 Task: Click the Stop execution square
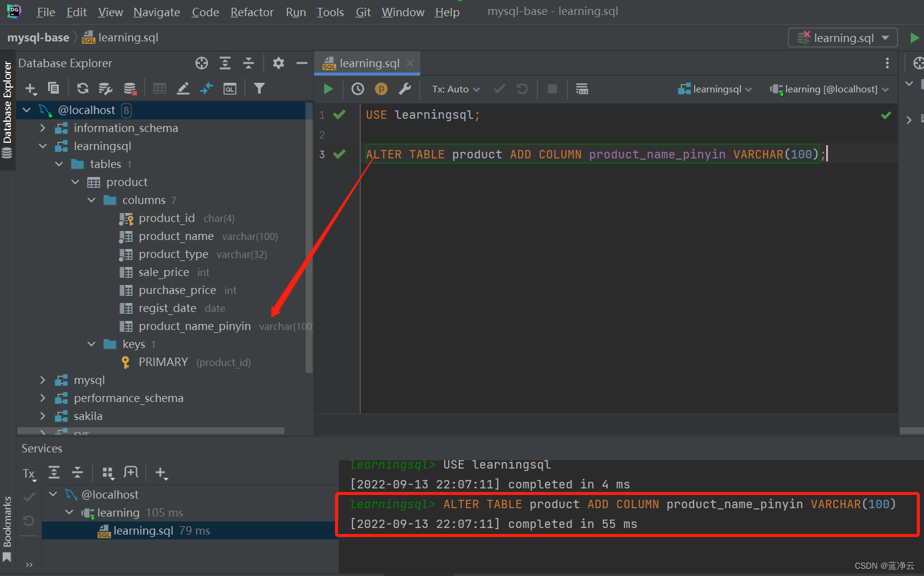point(552,89)
